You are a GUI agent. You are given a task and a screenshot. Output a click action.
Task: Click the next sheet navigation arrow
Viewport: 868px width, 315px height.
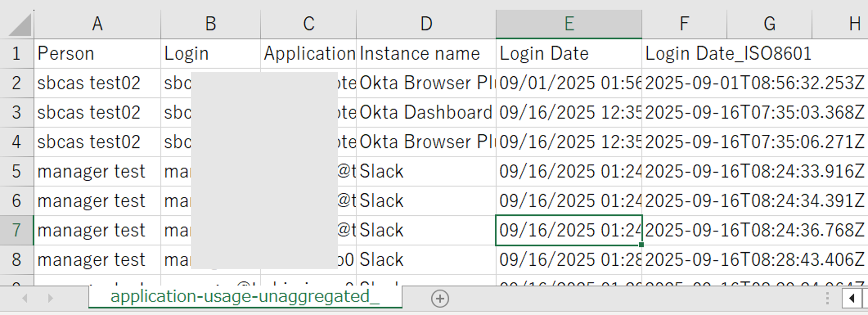pyautogui.click(x=50, y=298)
